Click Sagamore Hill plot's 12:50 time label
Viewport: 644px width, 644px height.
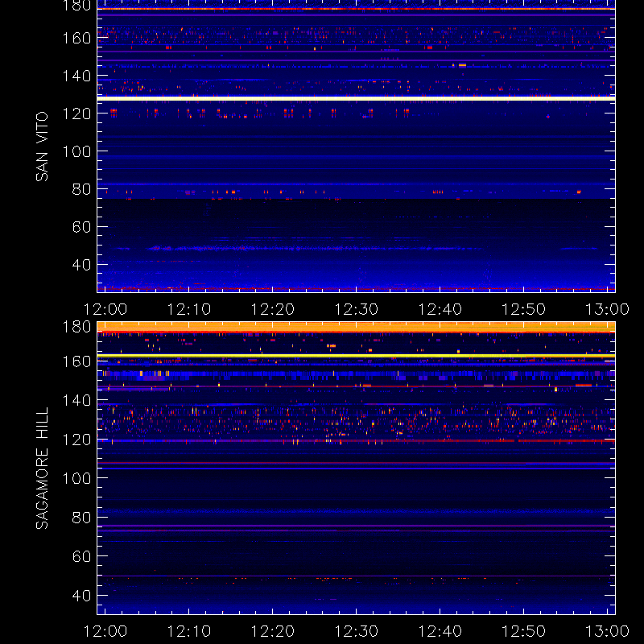tap(524, 631)
